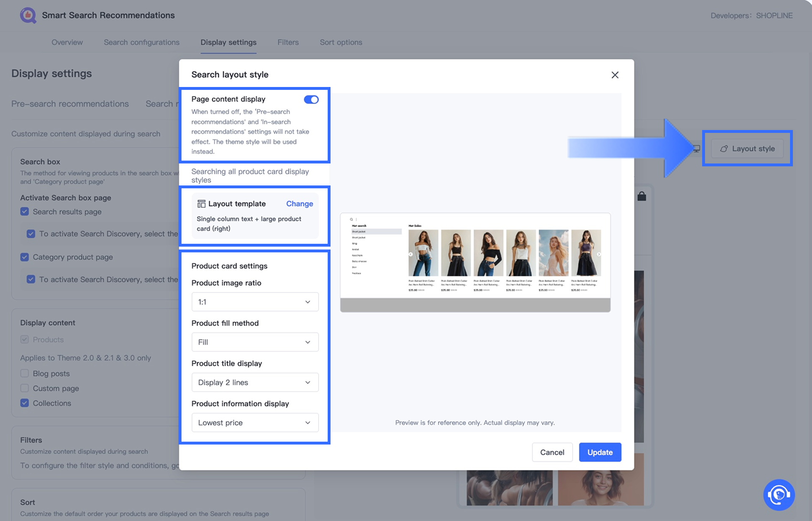
Task: Click the search magnifier icon in the preview
Action: (x=352, y=219)
